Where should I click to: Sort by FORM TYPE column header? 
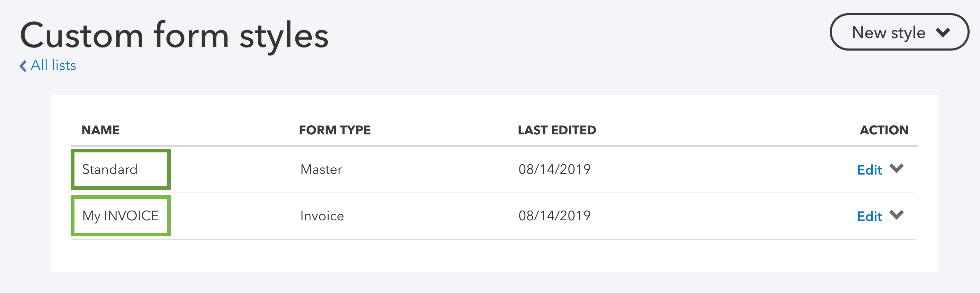pos(335,130)
